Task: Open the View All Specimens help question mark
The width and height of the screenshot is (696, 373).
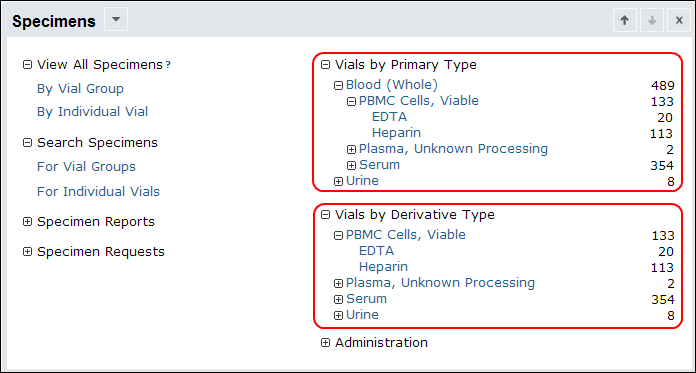Action: click(168, 65)
